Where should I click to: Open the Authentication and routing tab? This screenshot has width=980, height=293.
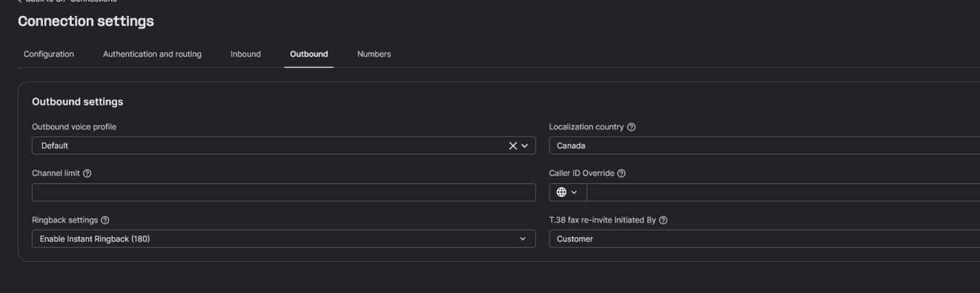coord(152,54)
